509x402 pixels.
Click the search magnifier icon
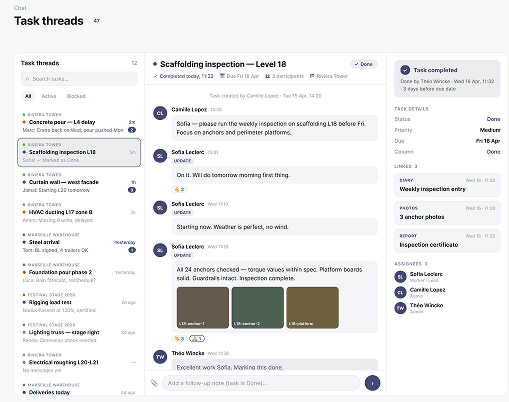pos(27,79)
